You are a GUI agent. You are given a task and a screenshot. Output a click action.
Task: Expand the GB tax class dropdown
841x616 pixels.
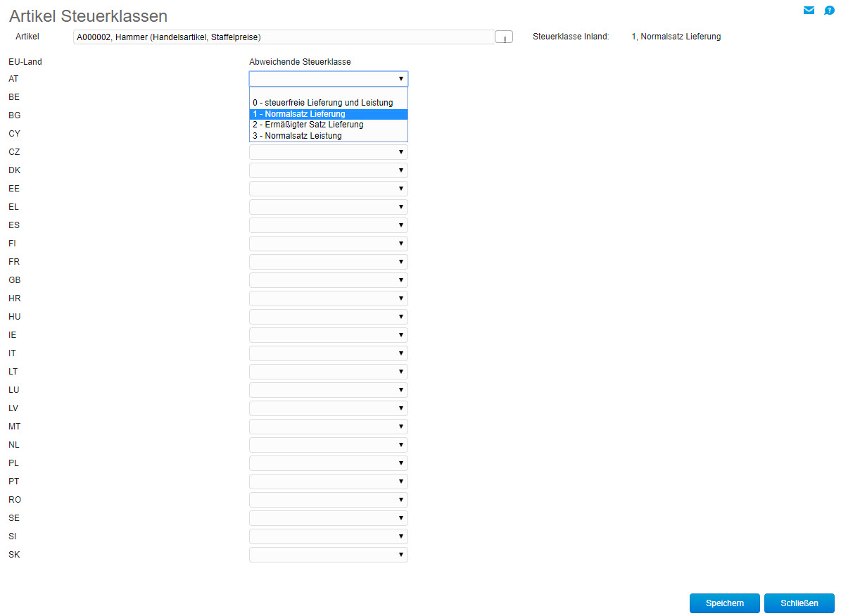coord(328,280)
